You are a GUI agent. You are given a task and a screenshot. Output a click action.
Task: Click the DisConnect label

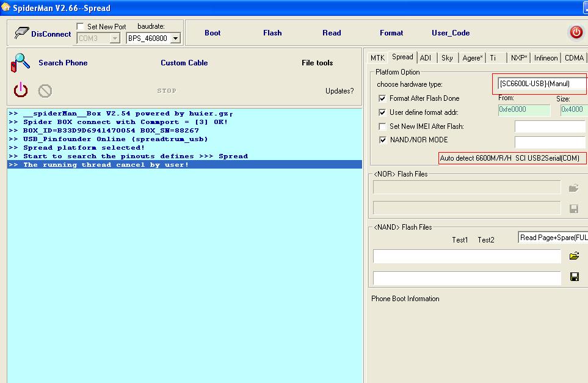click(x=51, y=34)
